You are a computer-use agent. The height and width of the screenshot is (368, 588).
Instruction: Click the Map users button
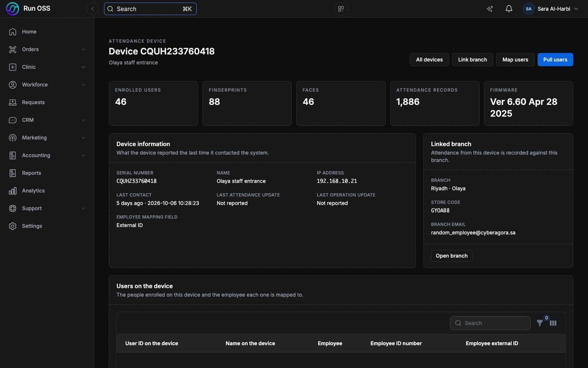(515, 60)
